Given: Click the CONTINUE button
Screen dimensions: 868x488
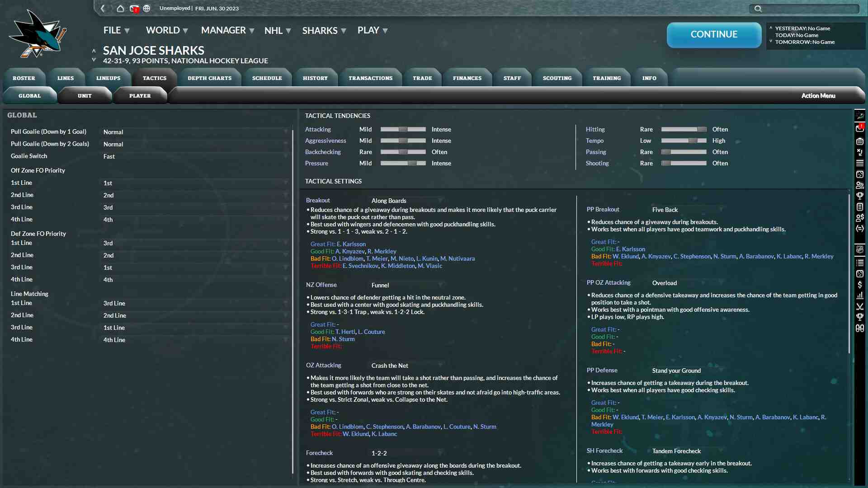Looking at the screenshot, I should coord(714,35).
